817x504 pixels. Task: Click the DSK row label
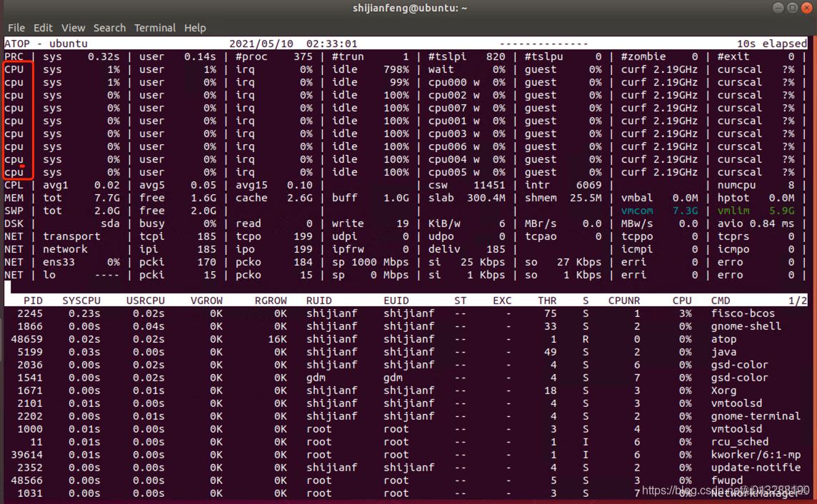click(x=14, y=223)
